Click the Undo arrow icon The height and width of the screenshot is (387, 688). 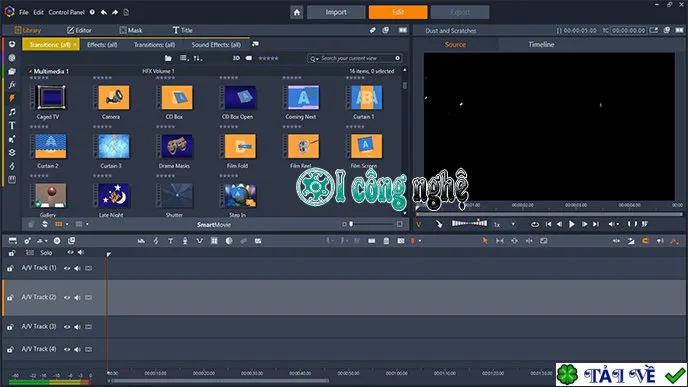(104, 12)
